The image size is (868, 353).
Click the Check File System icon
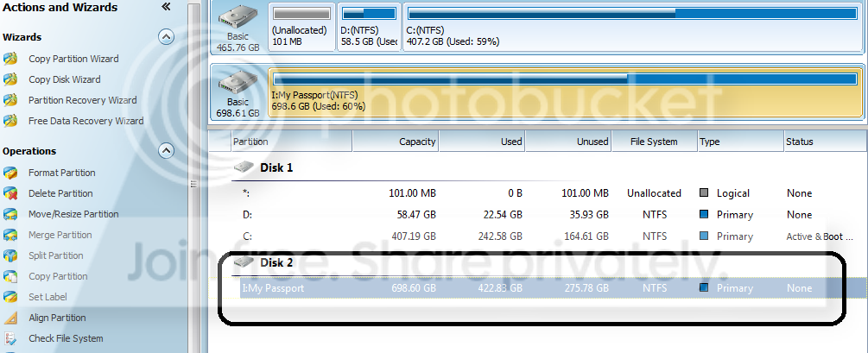(10, 338)
